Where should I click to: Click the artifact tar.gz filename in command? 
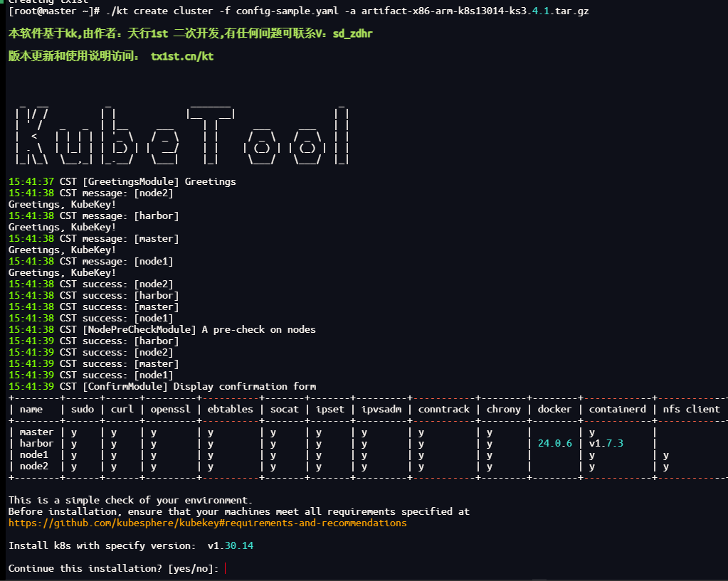pyautogui.click(x=475, y=11)
